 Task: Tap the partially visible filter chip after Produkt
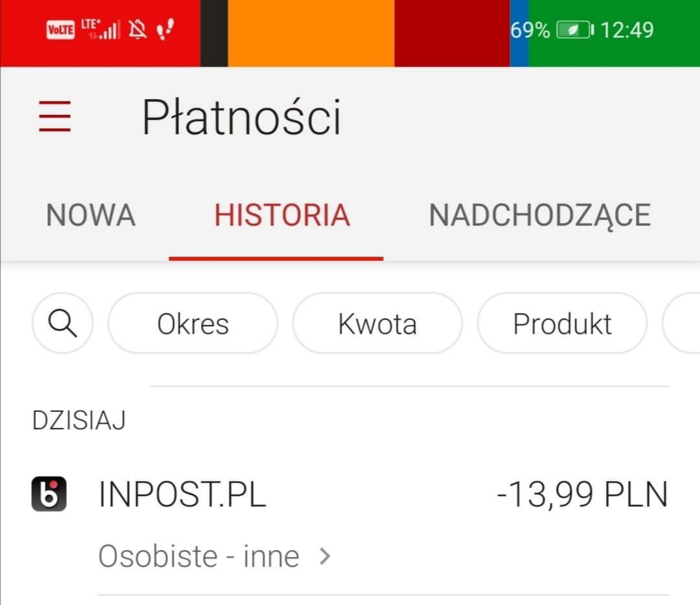point(681,323)
